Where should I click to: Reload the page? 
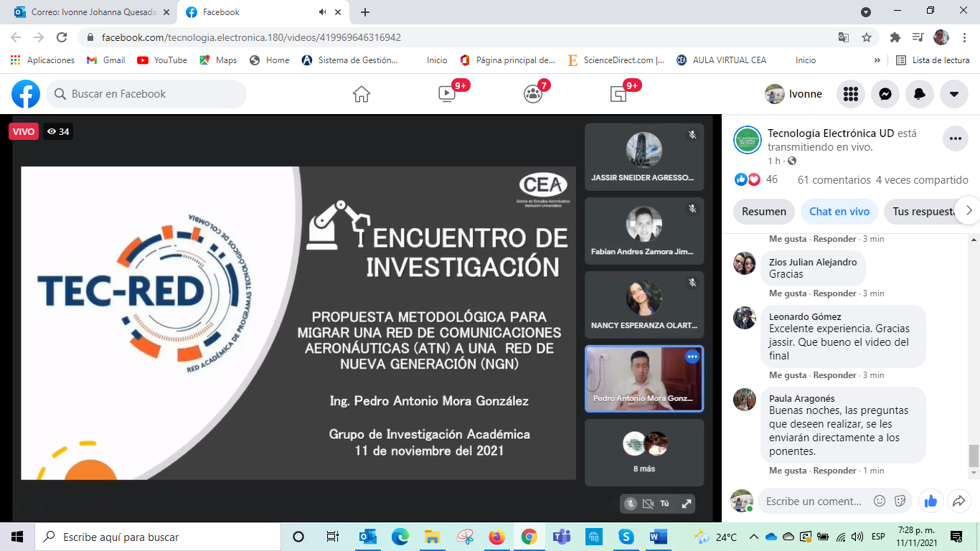click(x=62, y=37)
